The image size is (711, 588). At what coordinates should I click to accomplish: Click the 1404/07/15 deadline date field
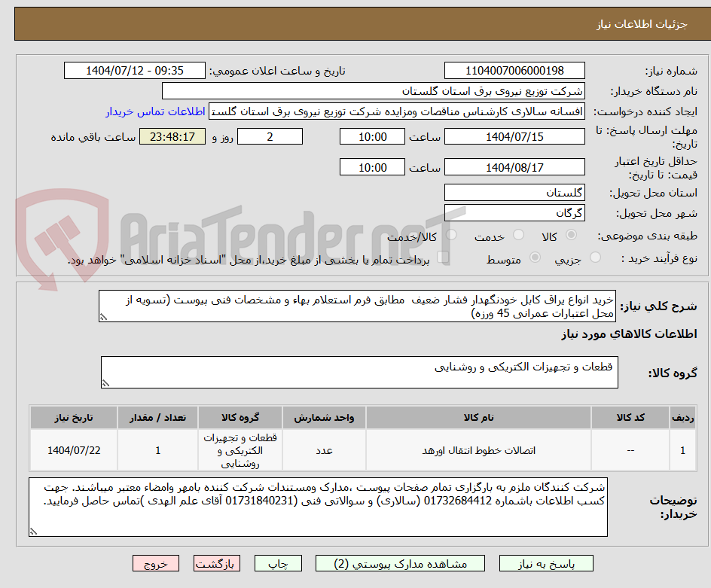tap(514, 136)
